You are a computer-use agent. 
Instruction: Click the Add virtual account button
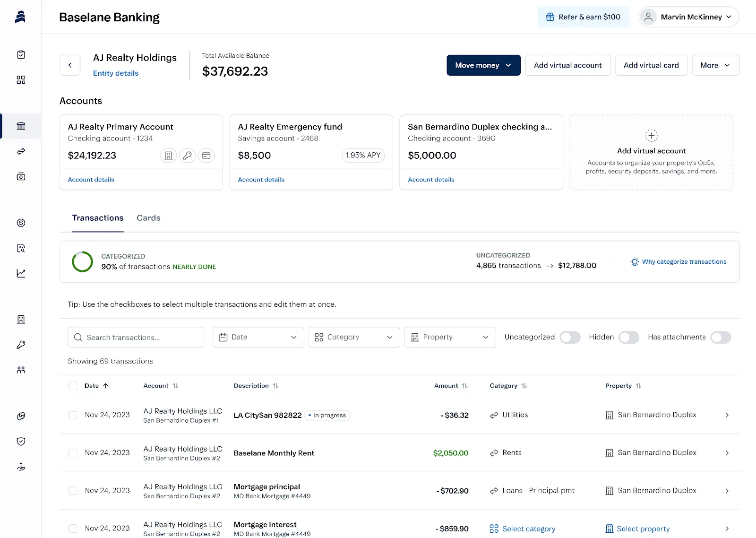[x=568, y=65]
